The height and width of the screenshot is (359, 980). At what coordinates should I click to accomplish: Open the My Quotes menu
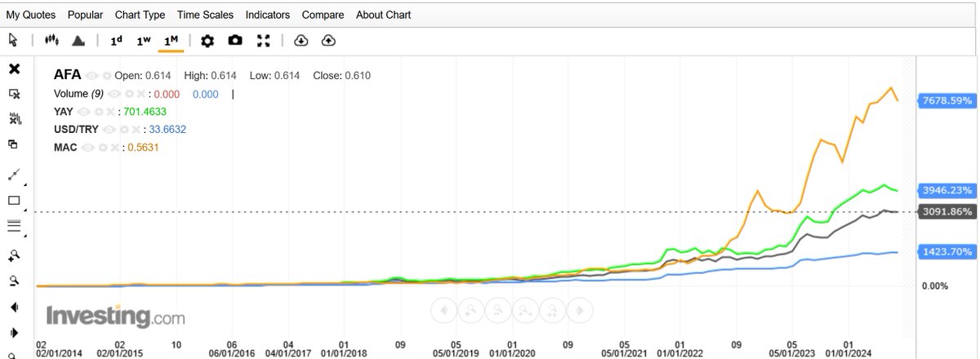click(x=32, y=15)
